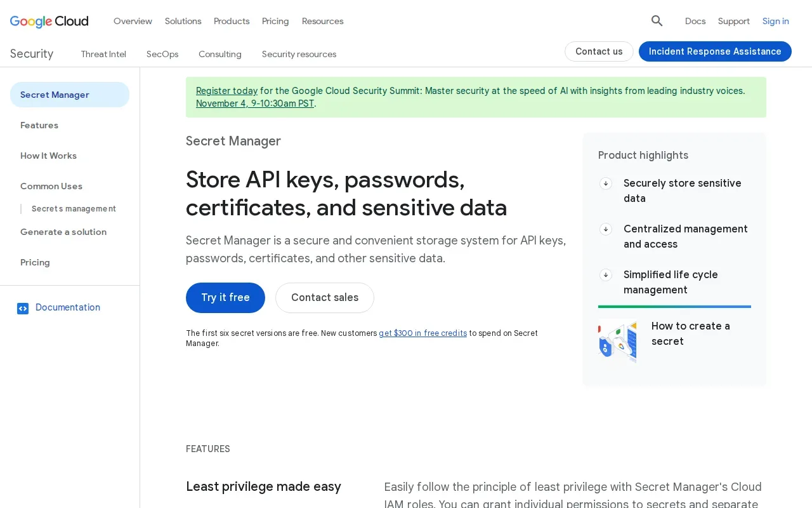This screenshot has width=812, height=508.
Task: Click arrow icon beside Securely store sensitive data
Action: 606,184
